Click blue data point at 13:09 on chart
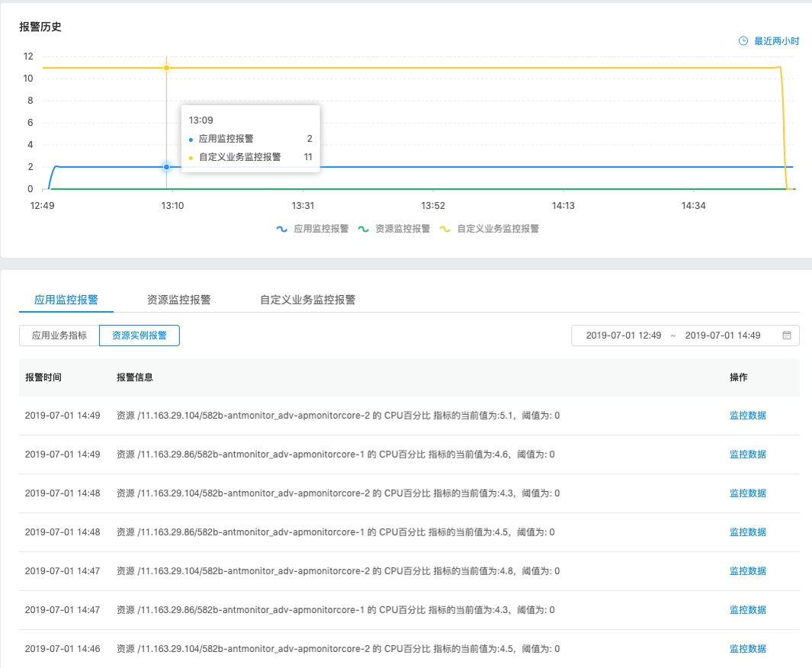Viewport: 812px width, 668px height. 166,167
